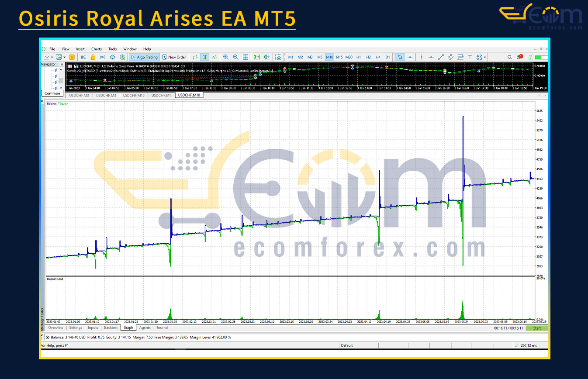The height and width of the screenshot is (379, 588).
Task: Click the green connection level bar
Action: click(542, 57)
